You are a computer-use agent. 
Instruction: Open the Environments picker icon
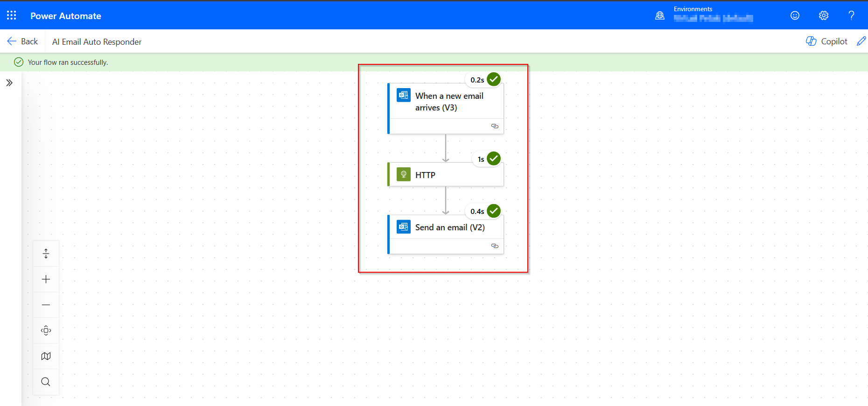660,15
